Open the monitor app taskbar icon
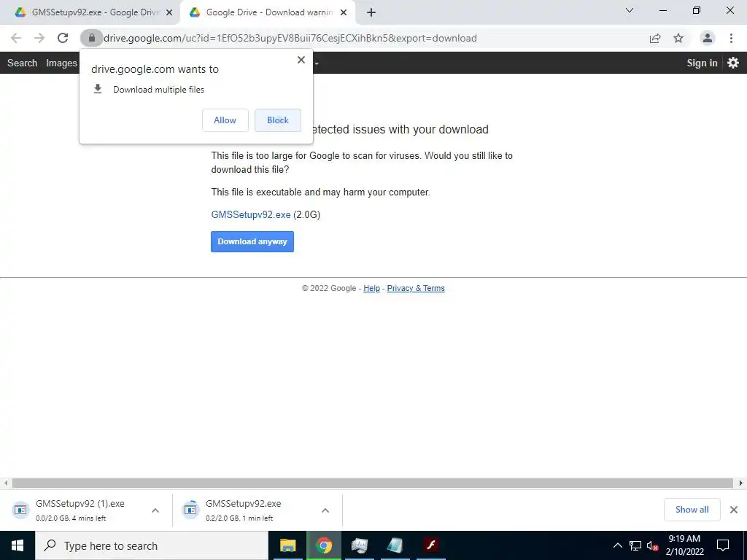Viewport: 747px width, 560px height. point(360,545)
